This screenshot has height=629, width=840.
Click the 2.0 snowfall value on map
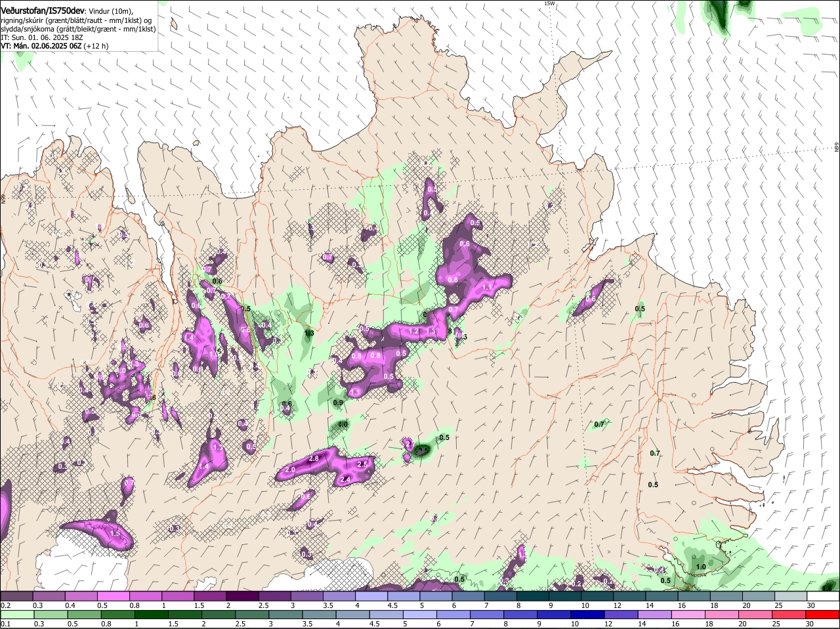(x=290, y=470)
